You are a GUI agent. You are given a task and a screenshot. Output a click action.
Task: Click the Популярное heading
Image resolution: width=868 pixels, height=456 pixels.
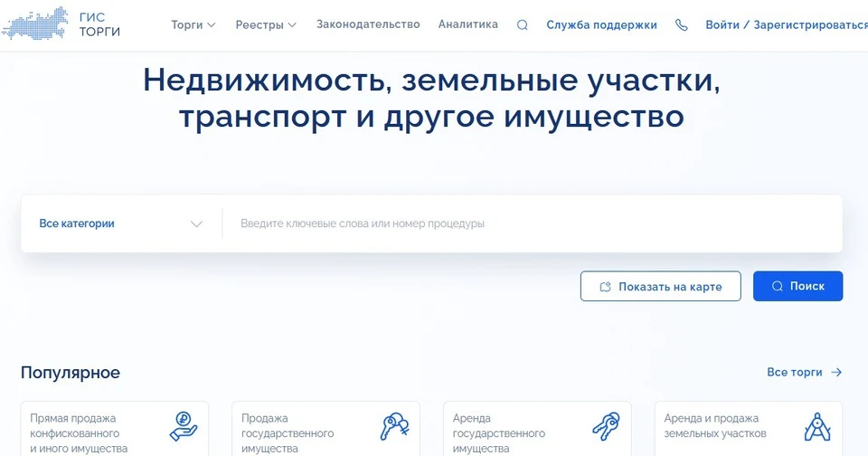(x=71, y=373)
